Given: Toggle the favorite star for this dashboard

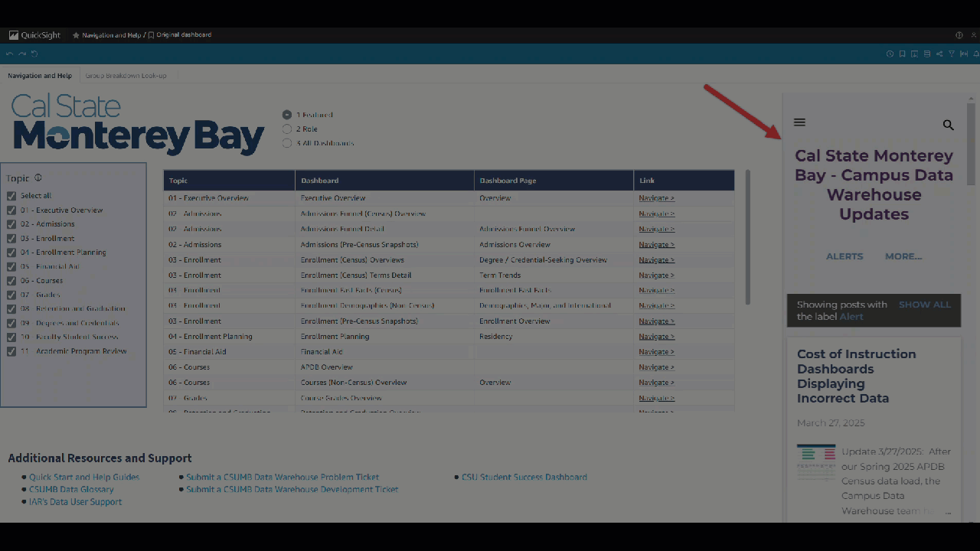Looking at the screenshot, I should [x=76, y=35].
